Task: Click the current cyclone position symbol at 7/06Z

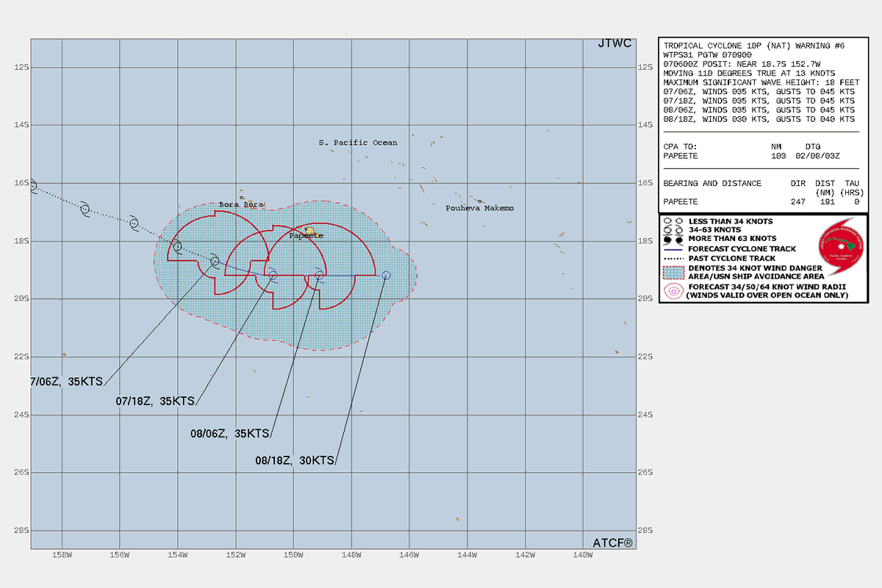Action: 215,261
